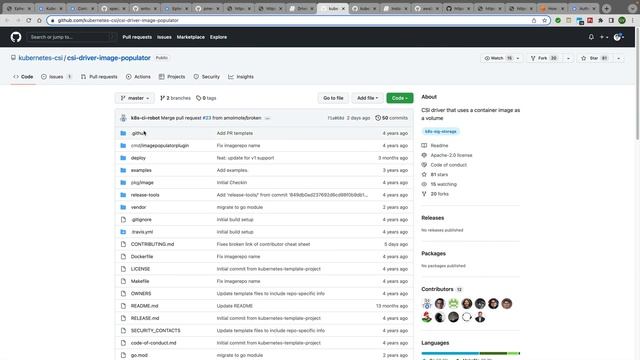
Task: Focus the Search or jump to field
Action: tap(71, 37)
